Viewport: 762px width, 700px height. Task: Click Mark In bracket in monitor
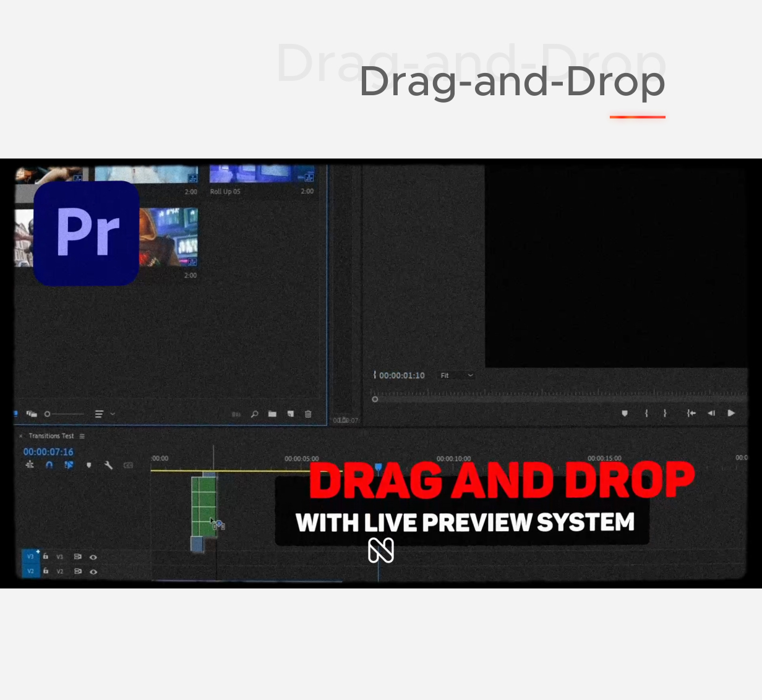pyautogui.click(x=646, y=413)
